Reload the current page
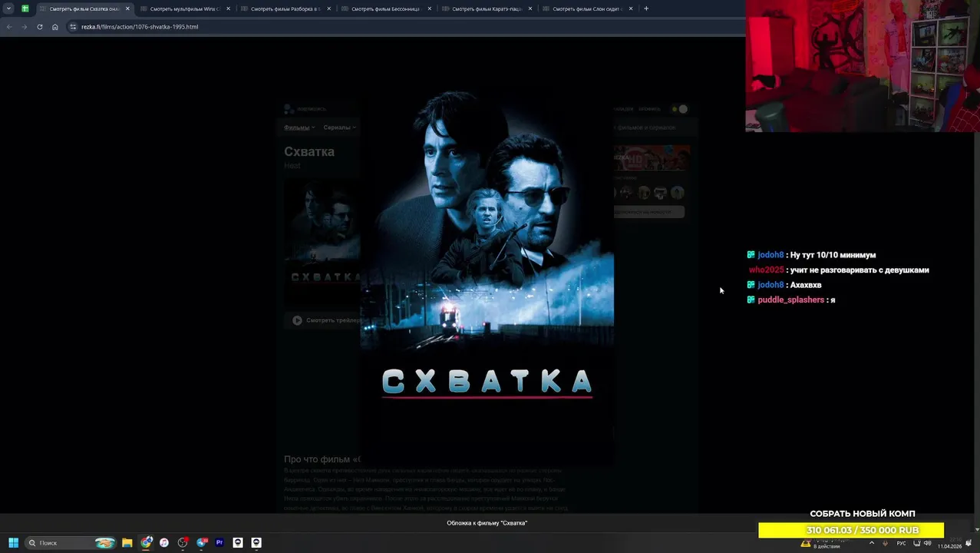This screenshot has height=553, width=980. [40, 27]
